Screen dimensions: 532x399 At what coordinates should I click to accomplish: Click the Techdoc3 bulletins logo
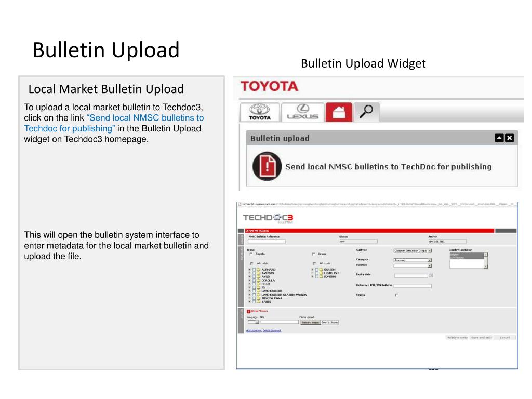268,218
